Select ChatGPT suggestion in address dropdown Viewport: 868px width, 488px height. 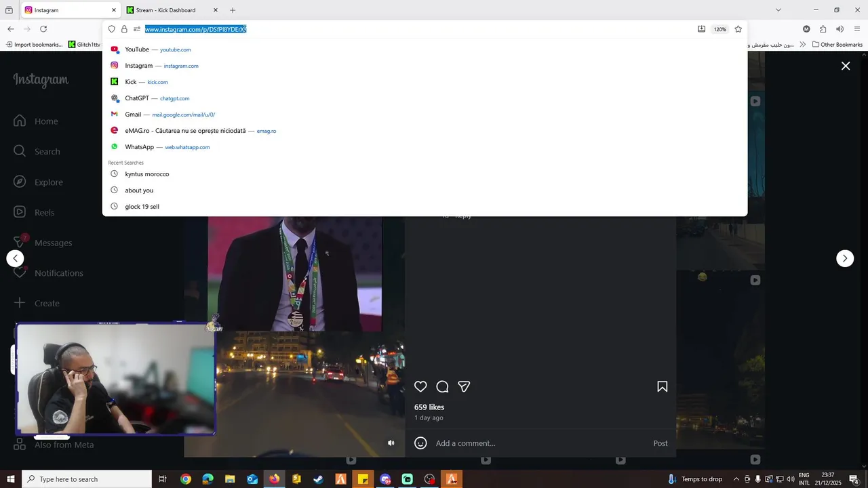(x=425, y=98)
